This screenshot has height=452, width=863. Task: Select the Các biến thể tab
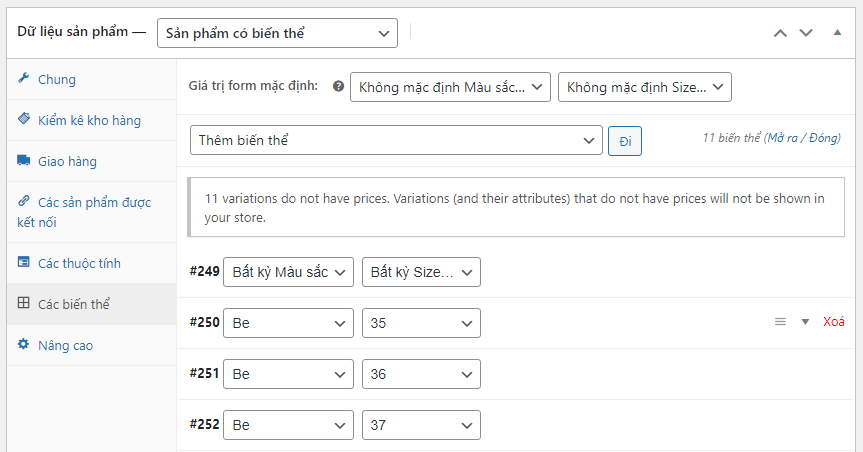tap(73, 304)
